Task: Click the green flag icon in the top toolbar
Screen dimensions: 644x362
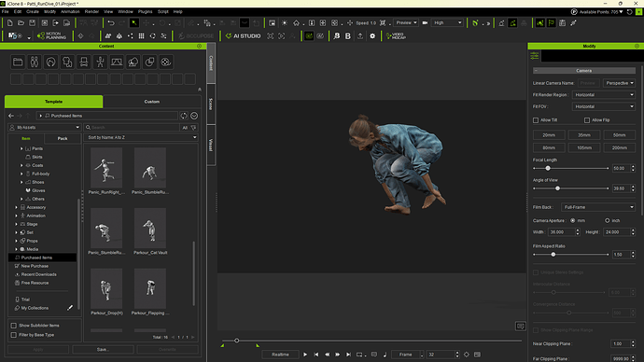Action: (552, 23)
